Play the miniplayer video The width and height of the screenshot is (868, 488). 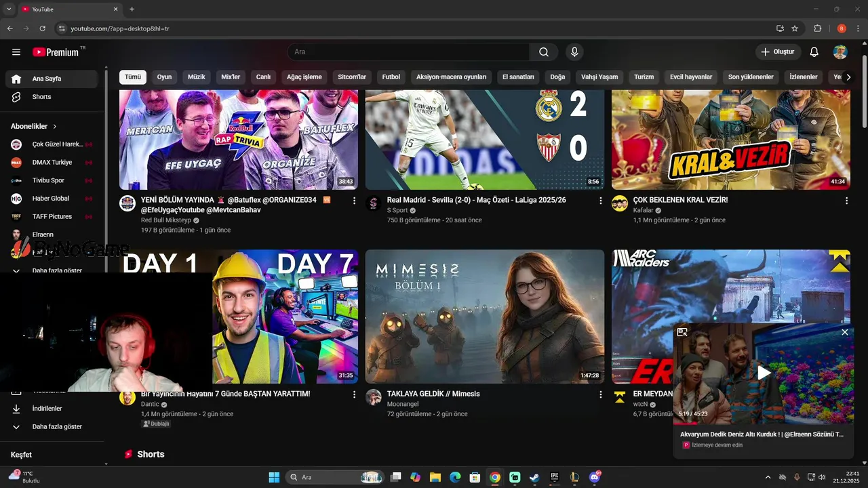tap(764, 373)
